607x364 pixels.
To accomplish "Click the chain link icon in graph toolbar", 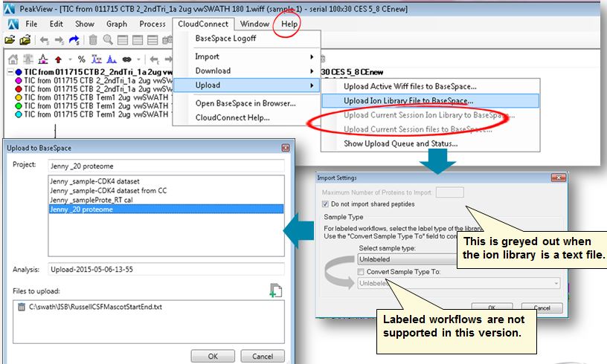I will (127, 59).
